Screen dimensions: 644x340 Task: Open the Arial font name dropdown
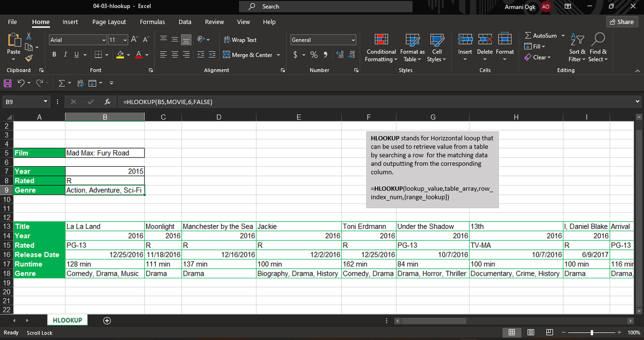104,40
